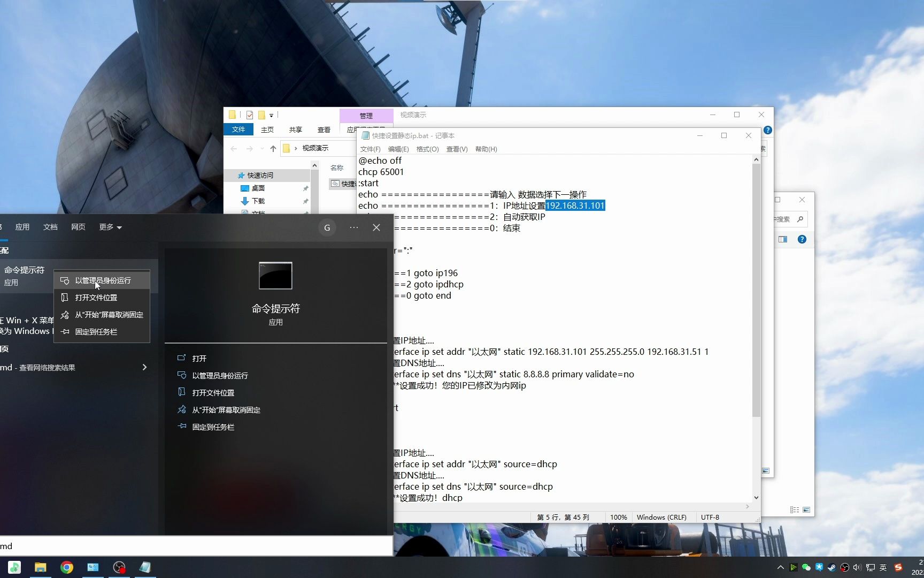Open the Explorer 主页 ribbon tab
Viewport: 924px width, 578px height.
coord(267,130)
